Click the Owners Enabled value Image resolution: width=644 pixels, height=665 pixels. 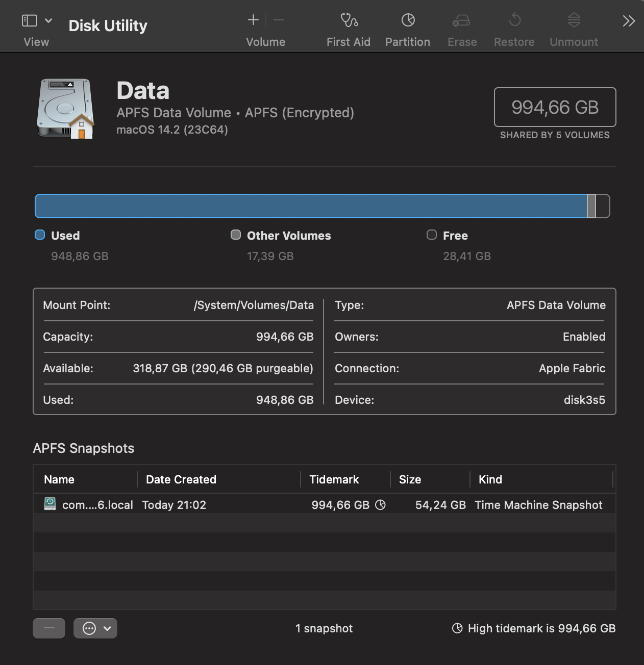[584, 337]
